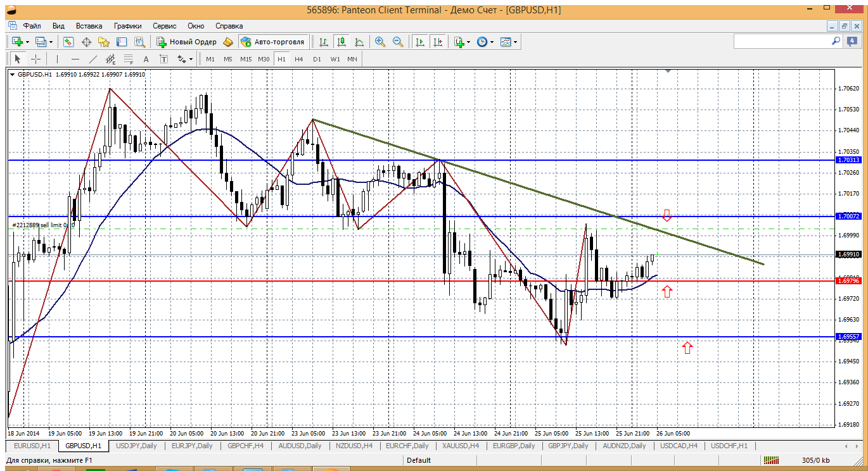Screen dimensions: 868x471
Task: Click the search input field
Action: coord(782,42)
